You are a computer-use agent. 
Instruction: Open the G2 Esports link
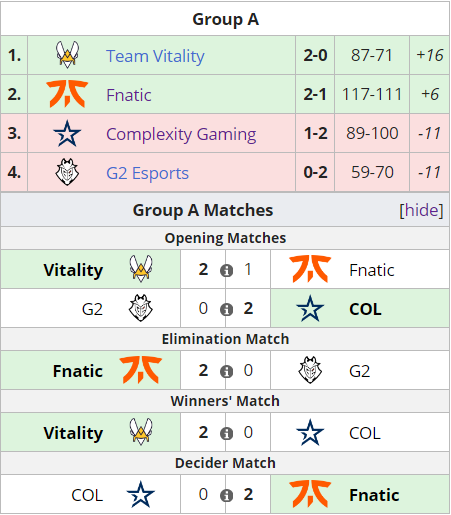(x=147, y=173)
